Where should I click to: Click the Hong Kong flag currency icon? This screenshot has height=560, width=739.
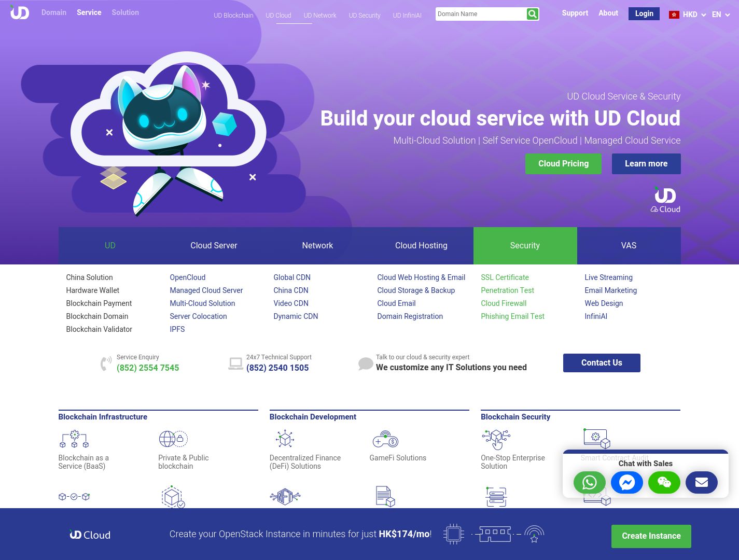674,15
